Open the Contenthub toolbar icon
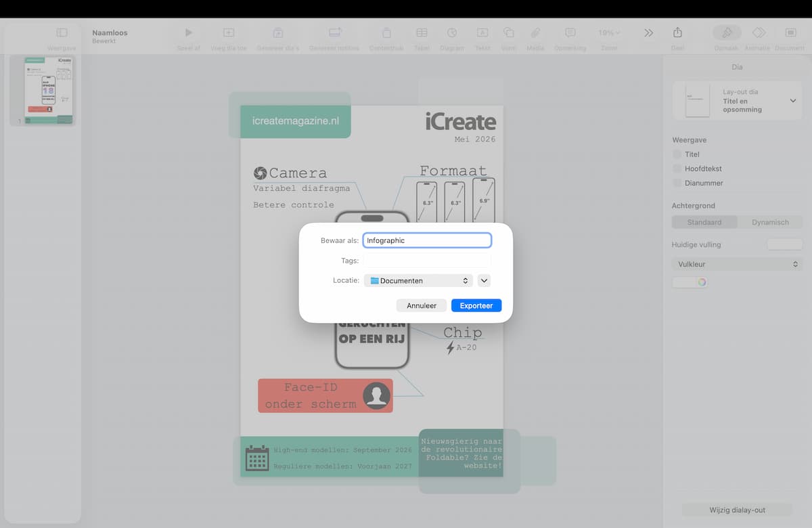 pos(386,32)
